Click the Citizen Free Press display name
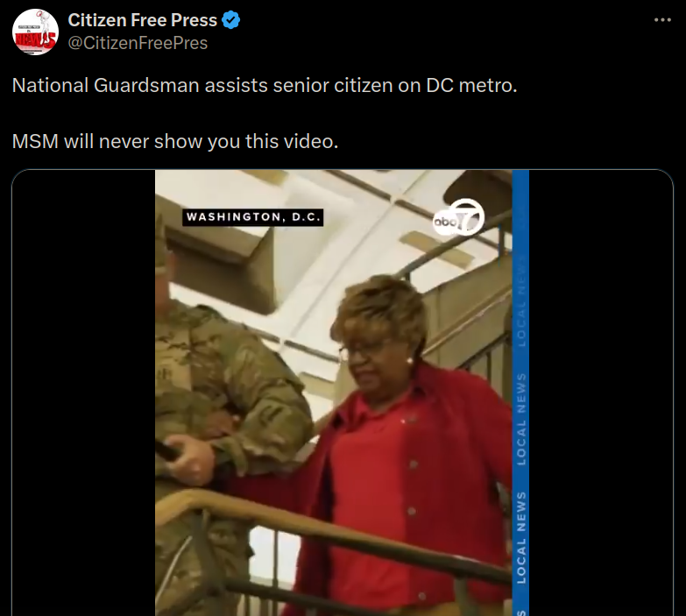The image size is (686, 616). tap(142, 20)
